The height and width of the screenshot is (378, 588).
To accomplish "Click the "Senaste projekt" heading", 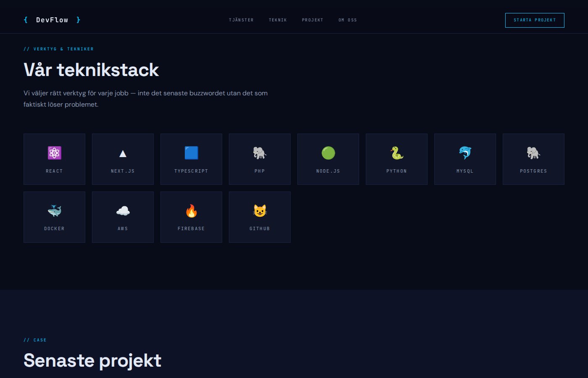I will tap(92, 361).
